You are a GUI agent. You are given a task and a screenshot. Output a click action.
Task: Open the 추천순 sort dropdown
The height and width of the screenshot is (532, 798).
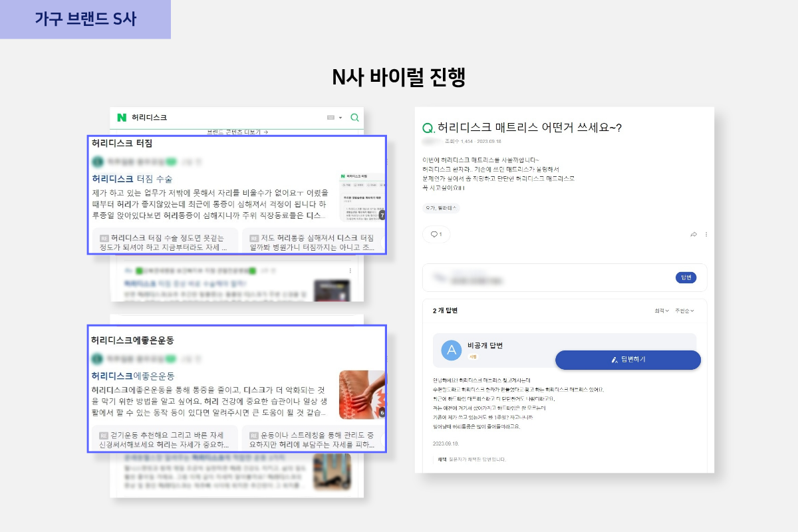pos(684,311)
